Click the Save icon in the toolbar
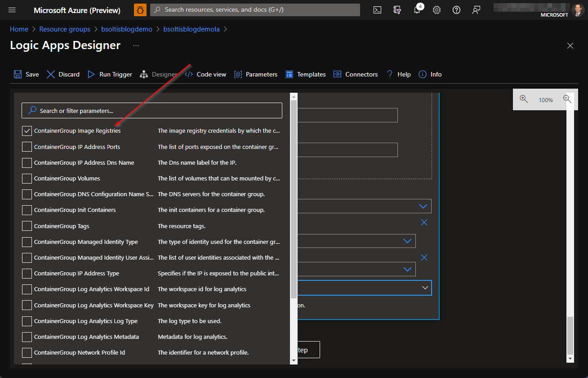Viewport: 588px width, 378px height. [18, 74]
